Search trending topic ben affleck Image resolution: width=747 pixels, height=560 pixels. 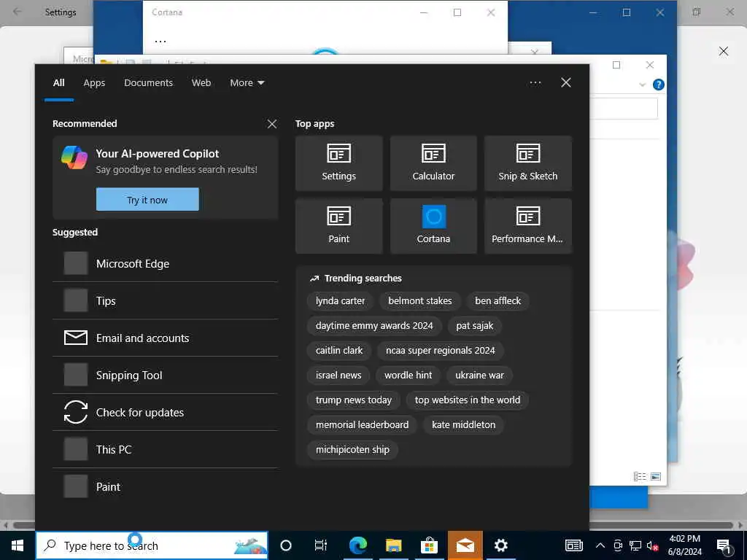[498, 301]
